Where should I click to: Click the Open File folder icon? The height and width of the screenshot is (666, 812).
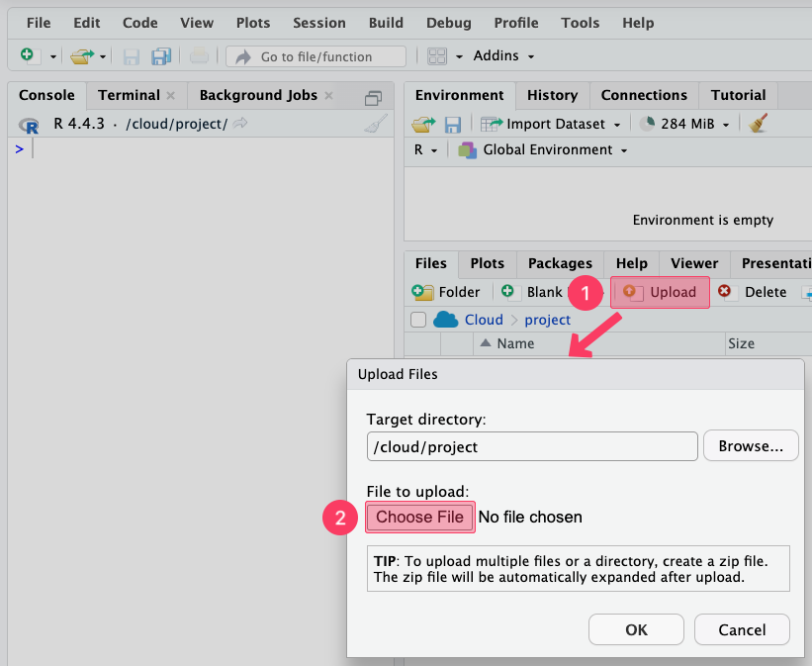pos(81,56)
